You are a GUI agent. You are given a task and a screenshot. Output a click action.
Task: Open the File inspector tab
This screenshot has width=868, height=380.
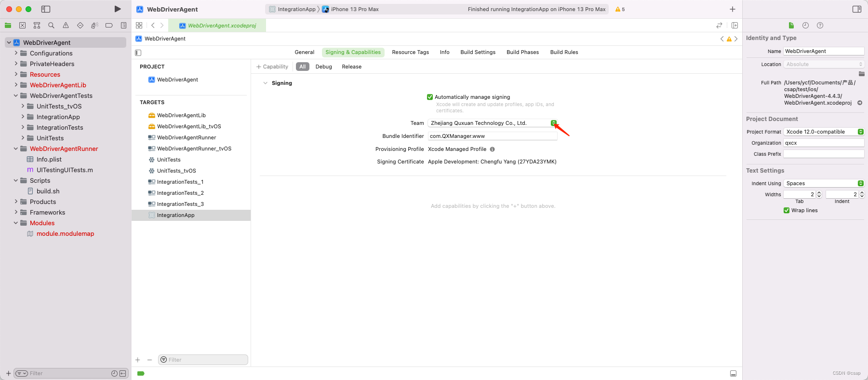pyautogui.click(x=791, y=25)
